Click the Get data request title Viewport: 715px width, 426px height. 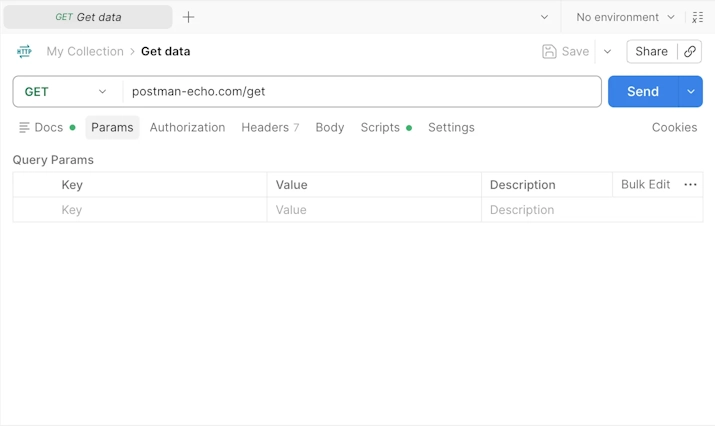coord(166,51)
